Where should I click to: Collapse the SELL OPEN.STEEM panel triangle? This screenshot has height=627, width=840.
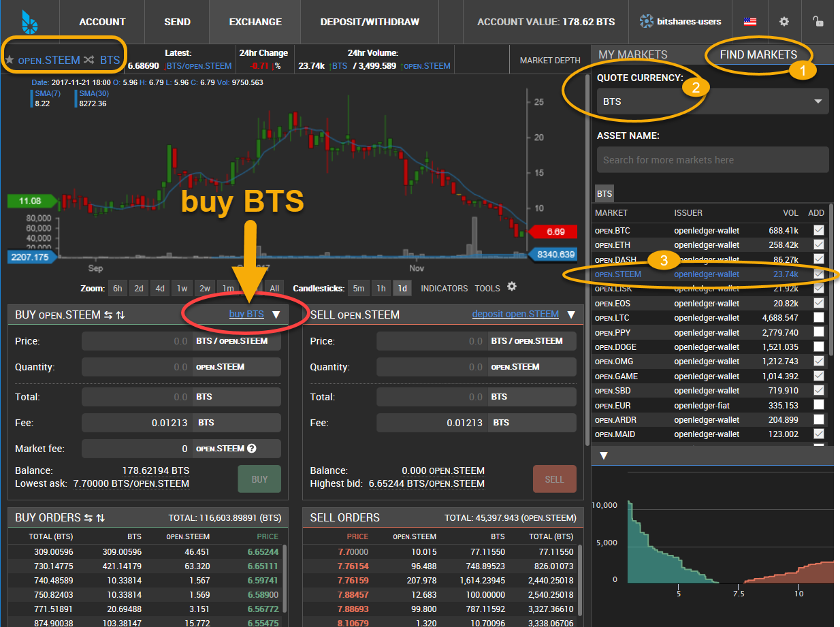click(571, 315)
